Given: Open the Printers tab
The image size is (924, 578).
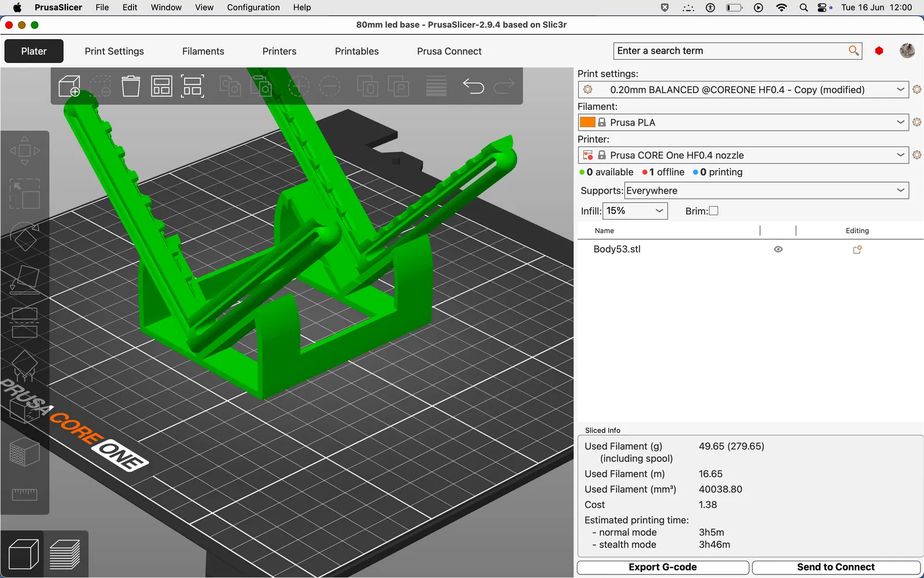Looking at the screenshot, I should coord(280,51).
